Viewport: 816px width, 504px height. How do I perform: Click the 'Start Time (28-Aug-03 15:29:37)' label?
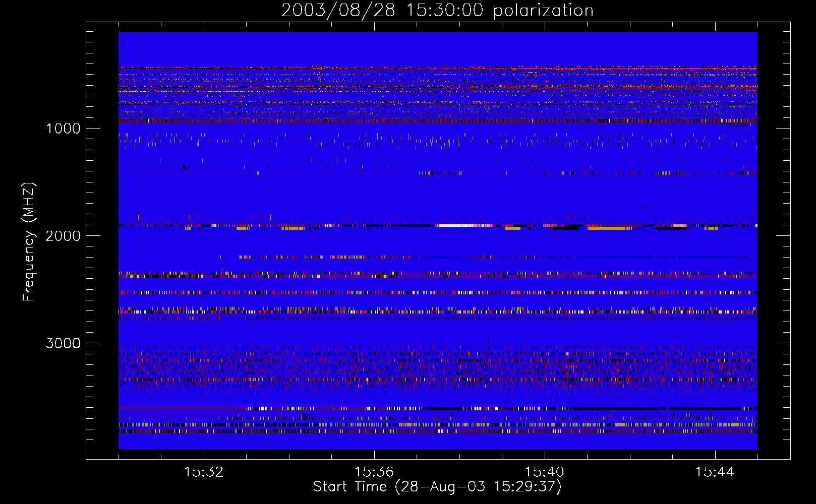pos(437,487)
